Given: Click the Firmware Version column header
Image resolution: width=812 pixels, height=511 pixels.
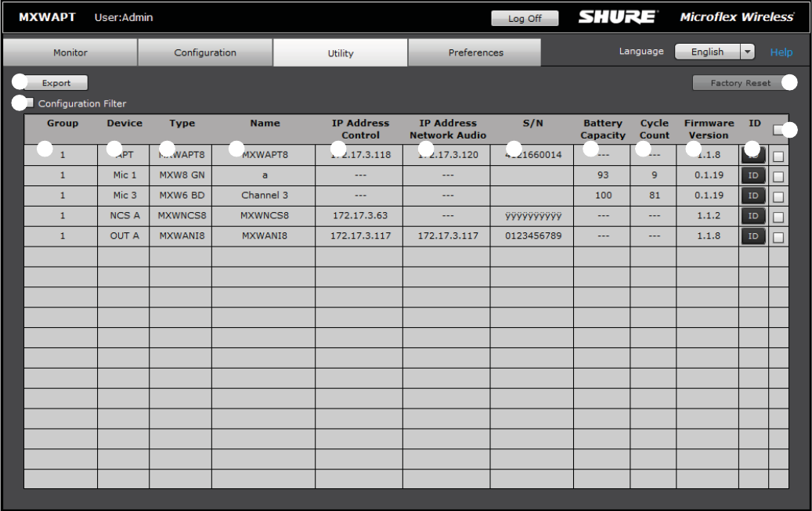Looking at the screenshot, I should [x=709, y=129].
